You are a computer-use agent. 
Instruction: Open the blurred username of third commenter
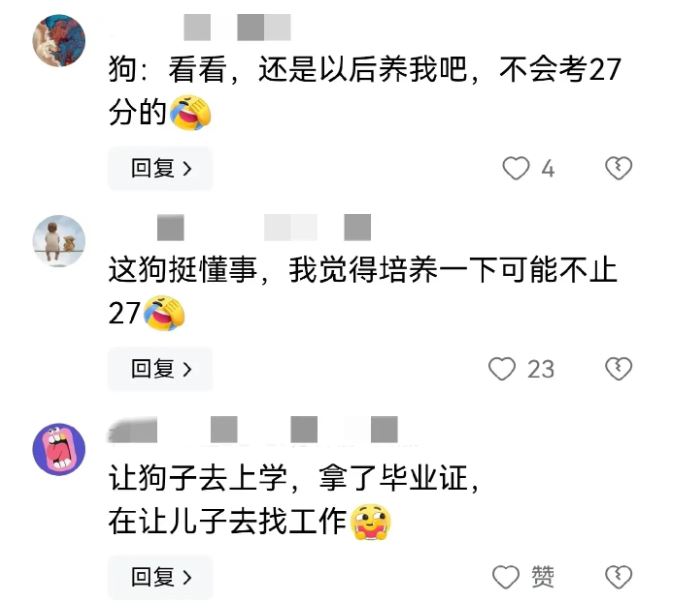[x=254, y=430]
